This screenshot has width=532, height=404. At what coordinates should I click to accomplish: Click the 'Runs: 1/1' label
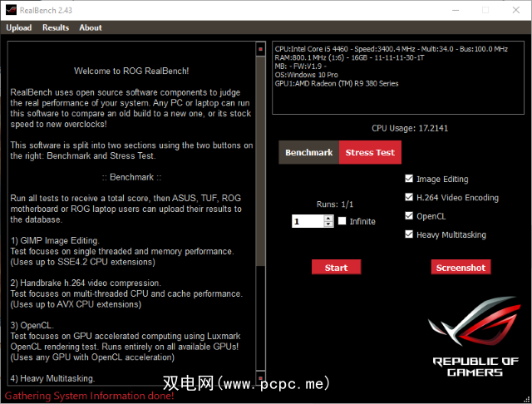[335, 204]
